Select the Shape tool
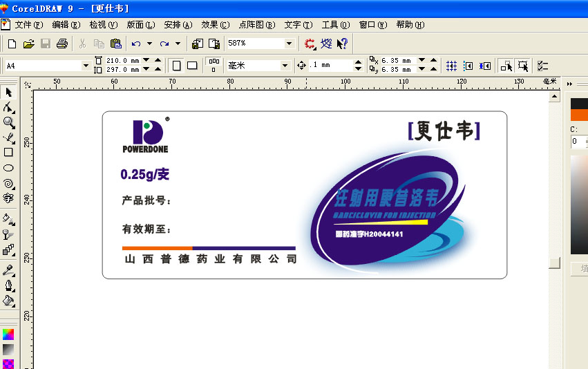The width and height of the screenshot is (588, 369). tap(8, 108)
